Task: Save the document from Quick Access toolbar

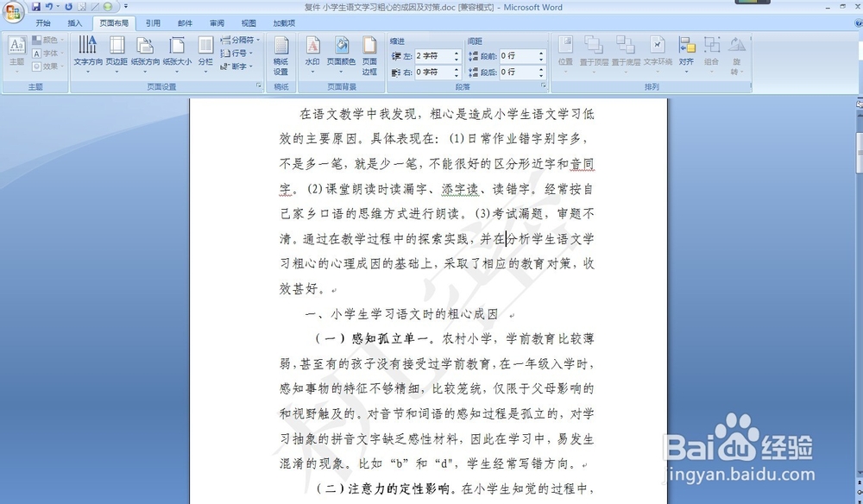Action: pos(35,7)
